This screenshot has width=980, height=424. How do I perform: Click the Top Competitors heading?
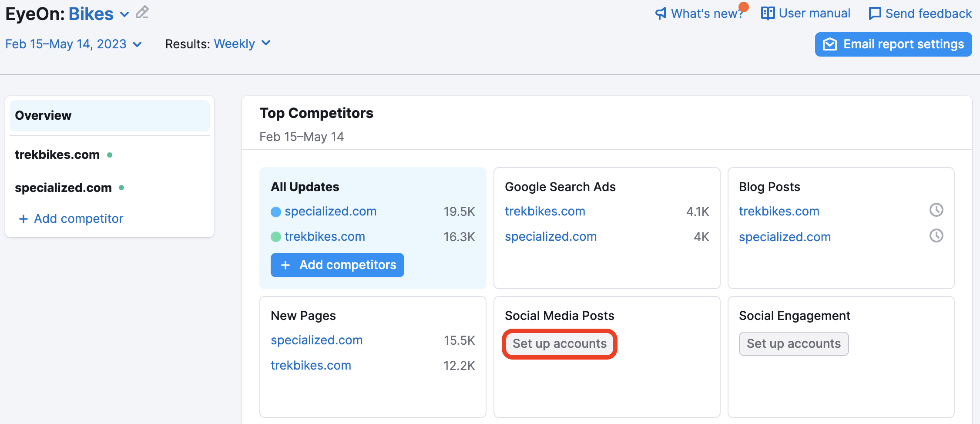pos(316,113)
